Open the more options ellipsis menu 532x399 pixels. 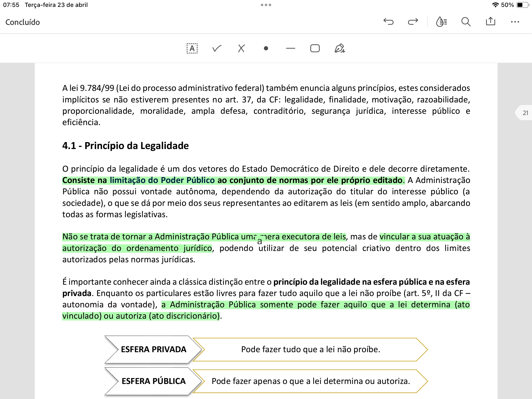(515, 22)
